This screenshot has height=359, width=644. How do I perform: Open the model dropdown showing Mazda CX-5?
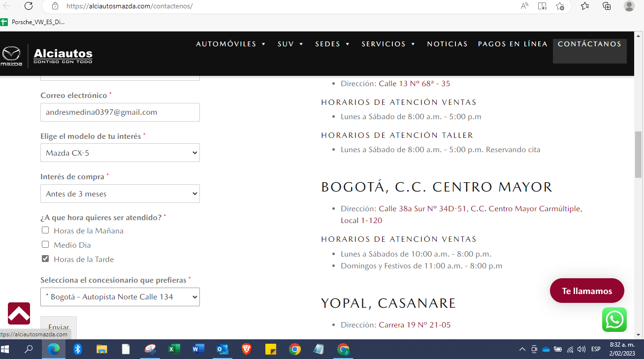pos(120,153)
